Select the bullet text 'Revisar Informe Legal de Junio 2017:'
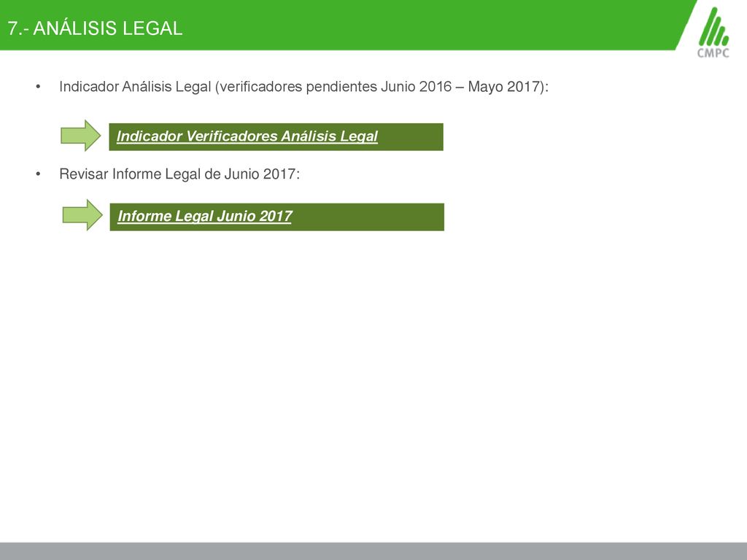 (x=179, y=174)
